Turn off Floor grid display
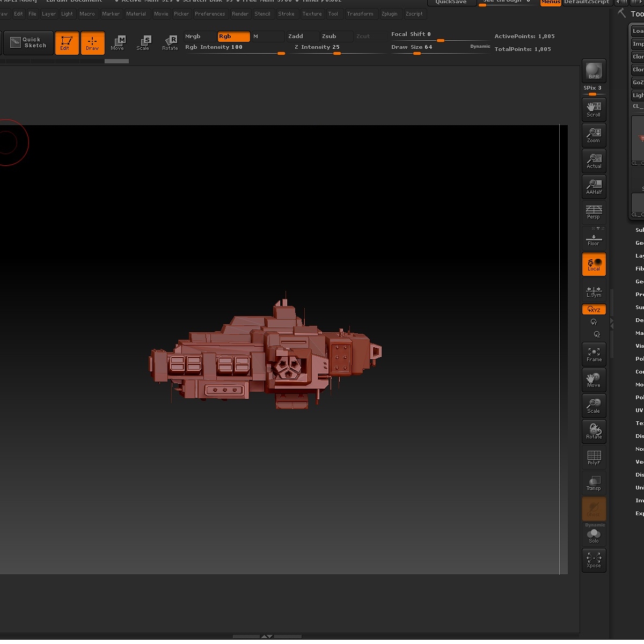Screen dimensions: 644x644 [594, 238]
